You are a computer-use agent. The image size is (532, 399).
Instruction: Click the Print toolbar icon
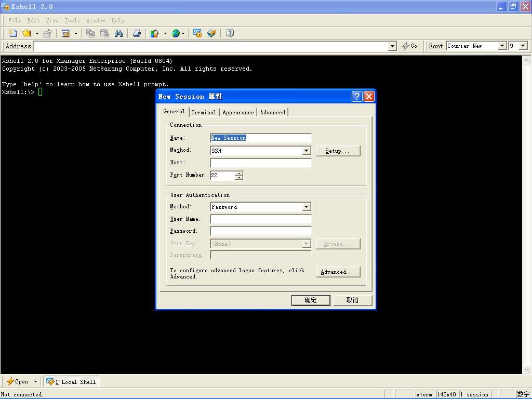tap(137, 33)
